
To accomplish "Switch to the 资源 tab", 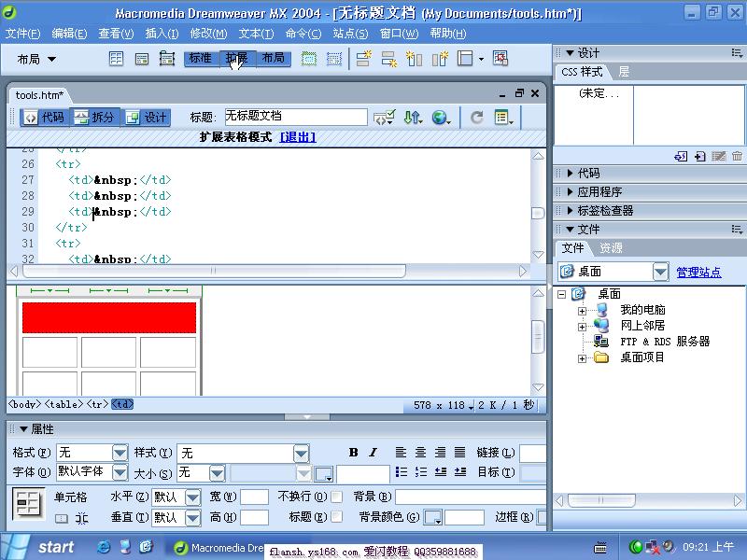I will click(x=611, y=248).
